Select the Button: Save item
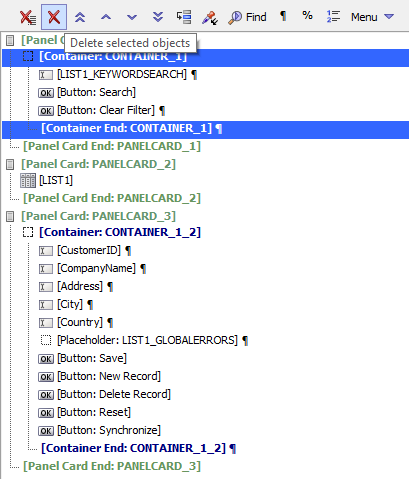Image resolution: width=409 pixels, height=479 pixels. 92,358
